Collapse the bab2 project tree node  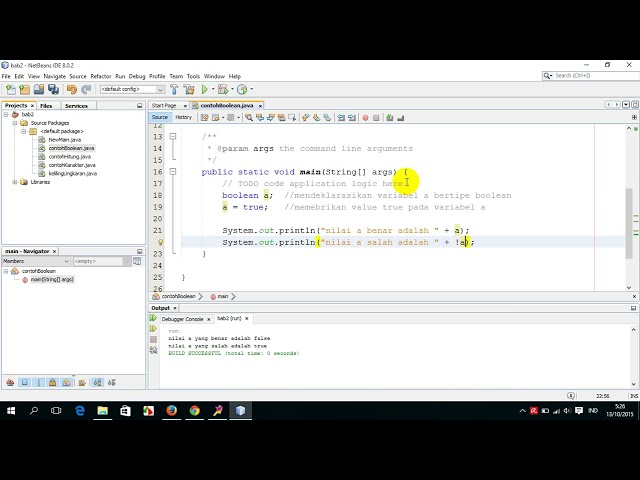tap(6, 114)
